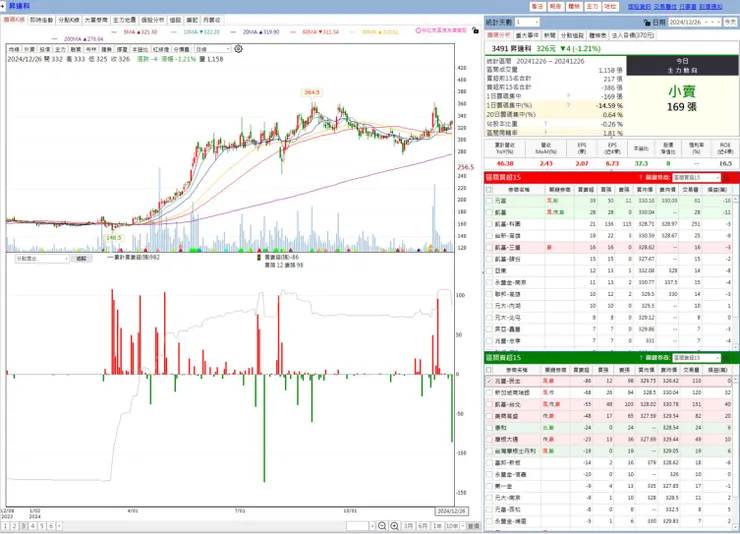Click help icon beside 區間周轉率
This screenshot has height=534, width=740.
tap(546, 133)
